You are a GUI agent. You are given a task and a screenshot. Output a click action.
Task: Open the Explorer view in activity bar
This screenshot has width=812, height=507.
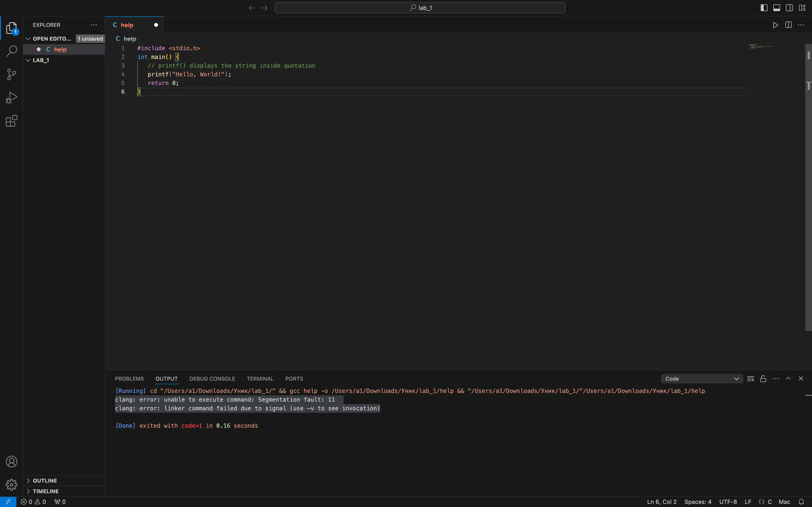11,28
